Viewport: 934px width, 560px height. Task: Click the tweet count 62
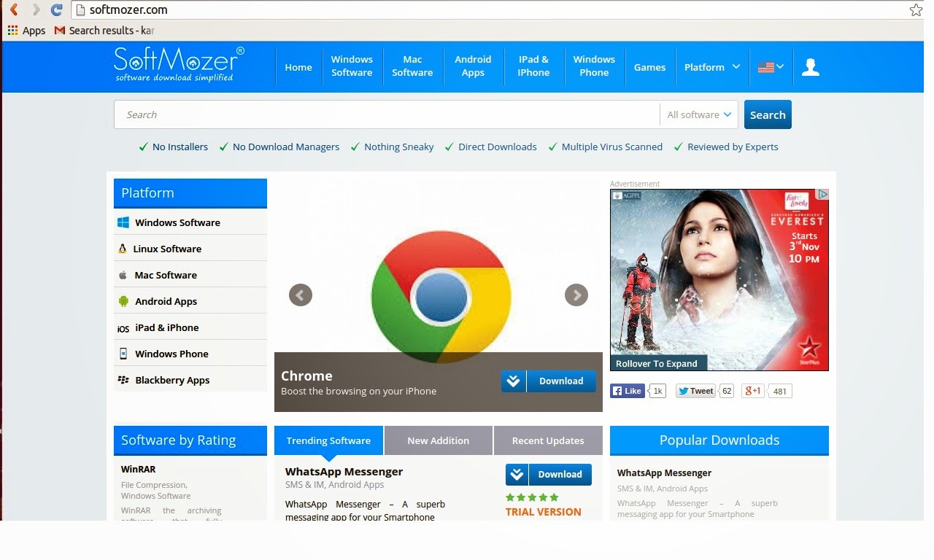pos(726,391)
